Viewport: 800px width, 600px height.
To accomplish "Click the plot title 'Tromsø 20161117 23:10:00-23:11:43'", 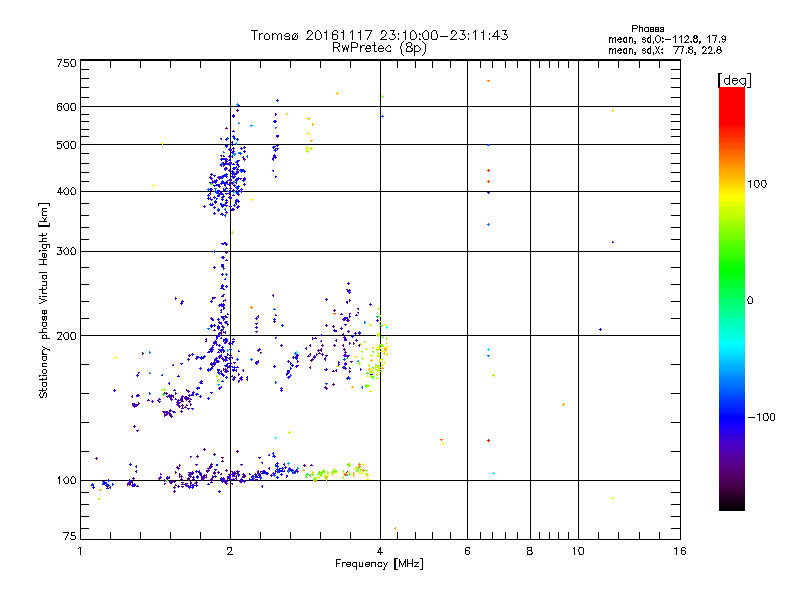I will pos(379,35).
